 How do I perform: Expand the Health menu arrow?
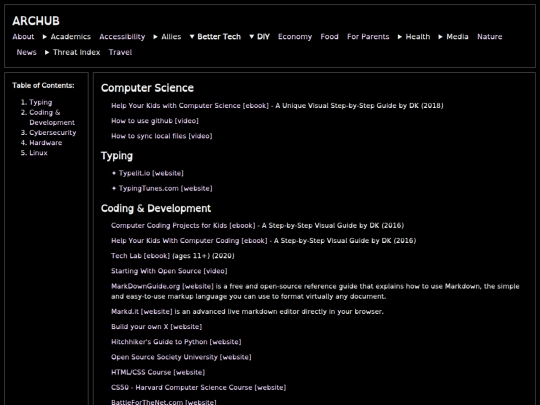point(400,37)
